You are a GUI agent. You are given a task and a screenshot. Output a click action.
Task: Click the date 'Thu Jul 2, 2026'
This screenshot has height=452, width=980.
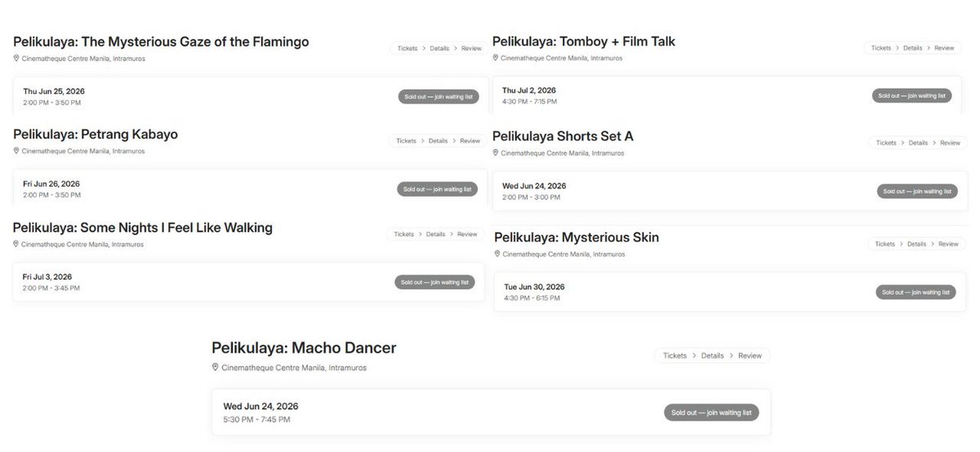coord(529,91)
